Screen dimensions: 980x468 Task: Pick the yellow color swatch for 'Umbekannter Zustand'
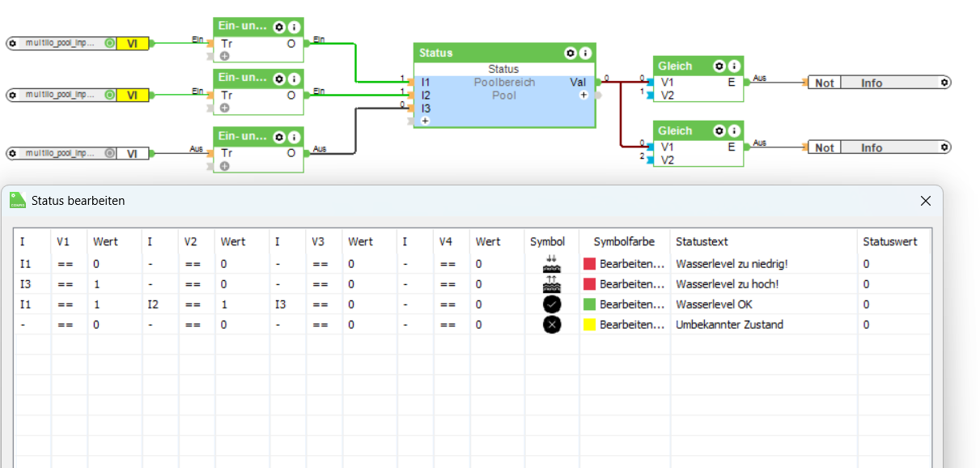(x=589, y=325)
